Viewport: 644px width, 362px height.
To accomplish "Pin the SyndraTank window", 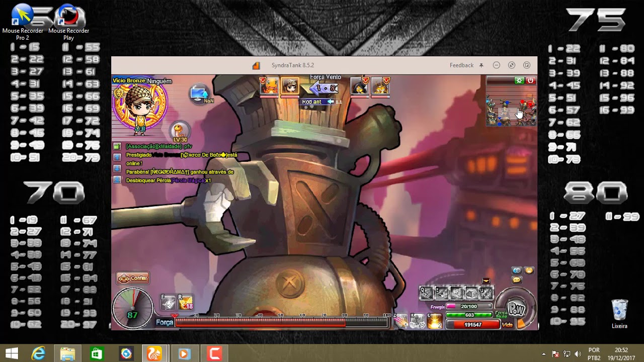I will tap(481, 65).
